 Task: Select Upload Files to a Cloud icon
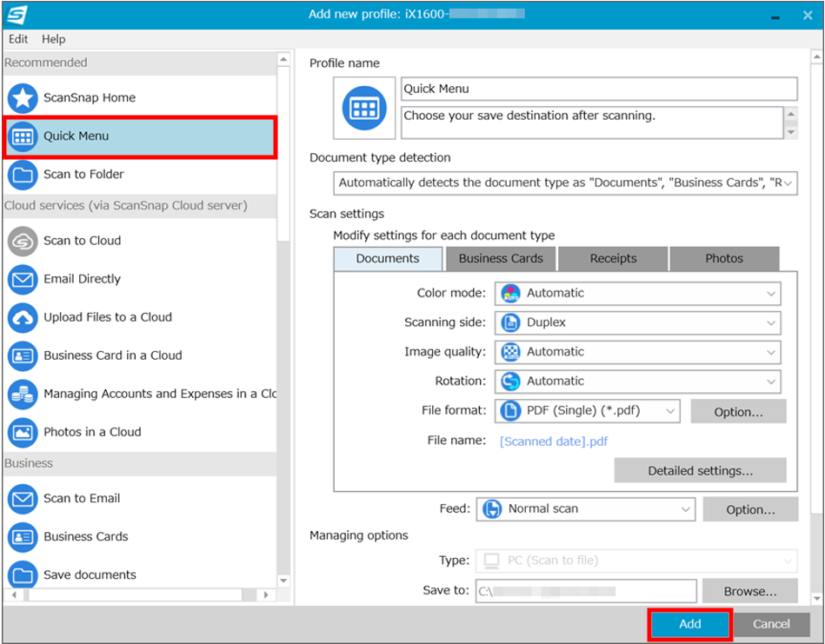click(23, 318)
